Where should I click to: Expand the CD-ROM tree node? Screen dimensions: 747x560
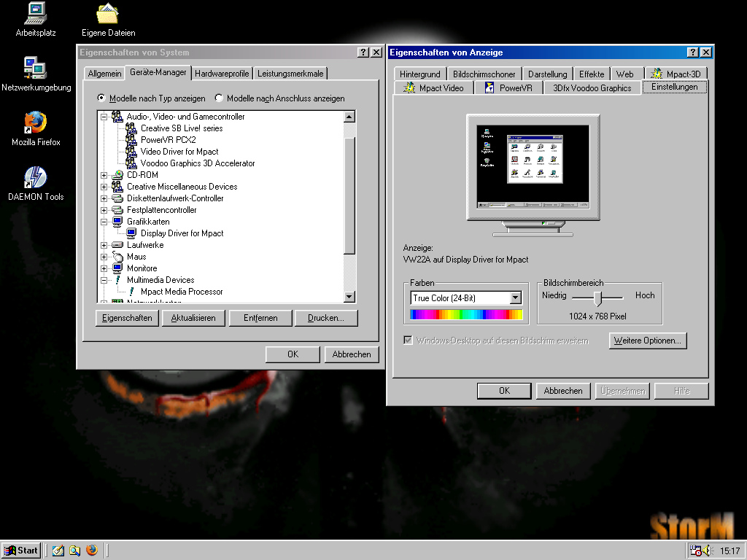[x=104, y=175]
